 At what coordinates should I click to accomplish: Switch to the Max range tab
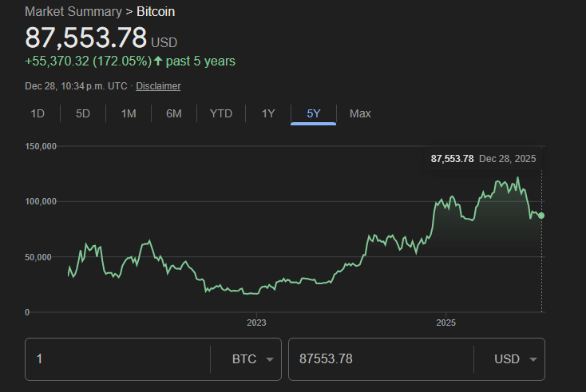click(x=360, y=113)
